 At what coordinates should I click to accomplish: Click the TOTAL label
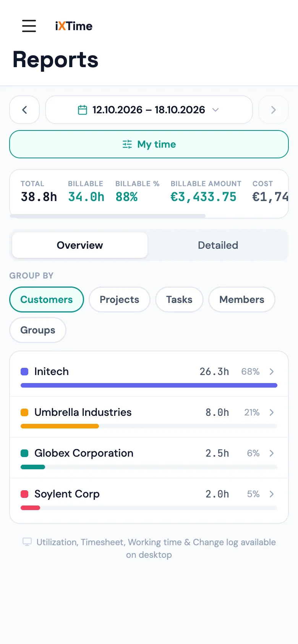[32, 184]
